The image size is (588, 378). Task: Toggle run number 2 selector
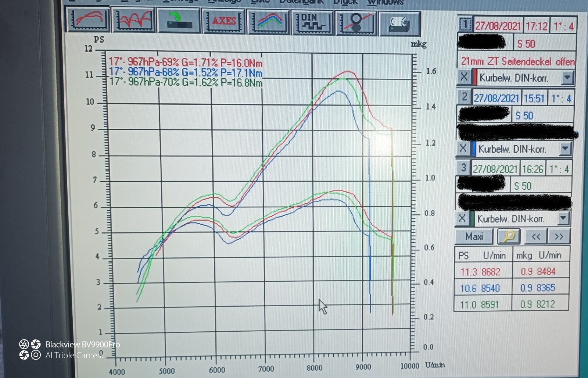464,97
